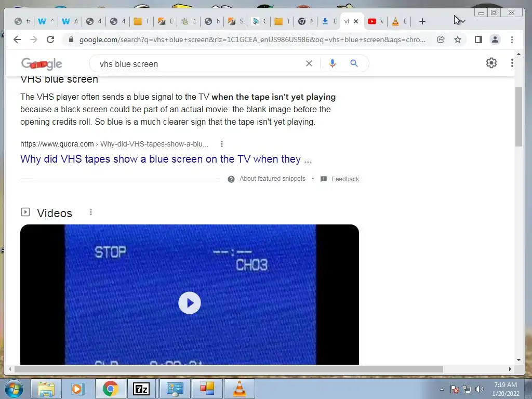Screen dimensions: 532x399
Task: Bookmark this page with the star
Action: 458,39
